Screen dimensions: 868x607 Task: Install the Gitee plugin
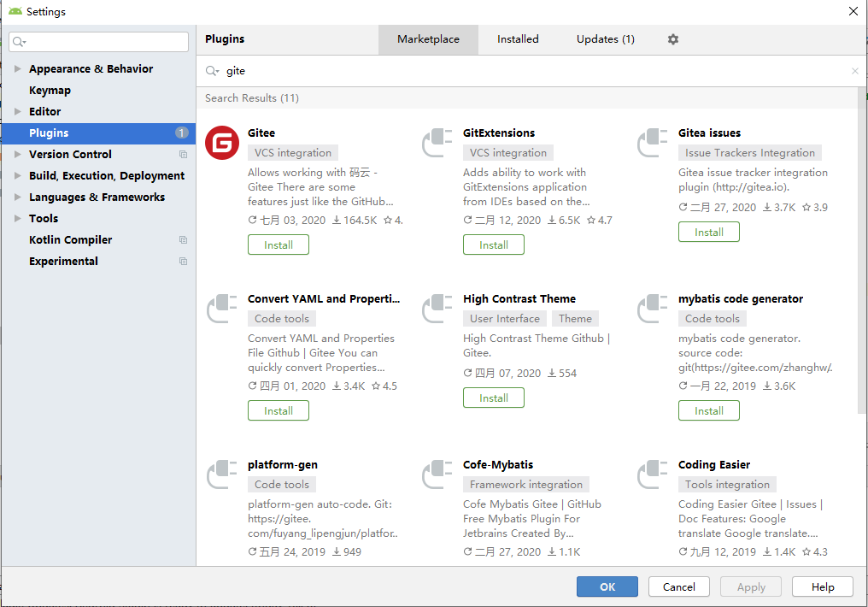click(x=279, y=245)
